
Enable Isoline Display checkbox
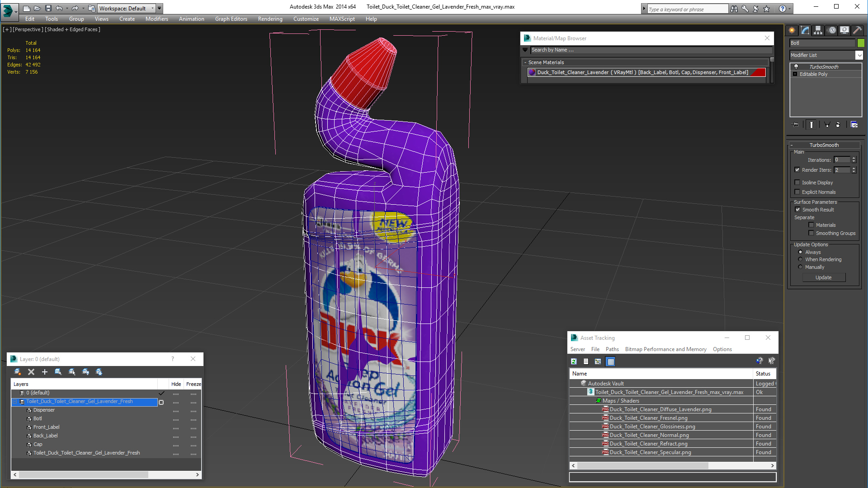(797, 183)
